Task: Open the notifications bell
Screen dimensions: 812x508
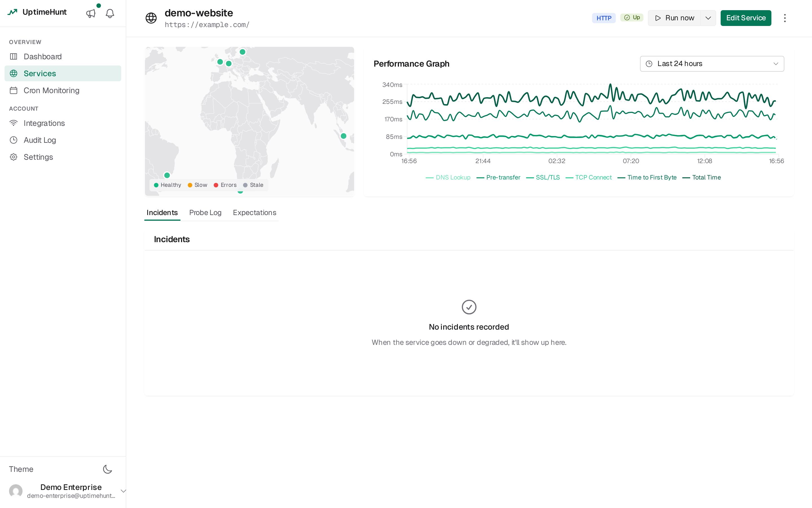Action: (110, 14)
